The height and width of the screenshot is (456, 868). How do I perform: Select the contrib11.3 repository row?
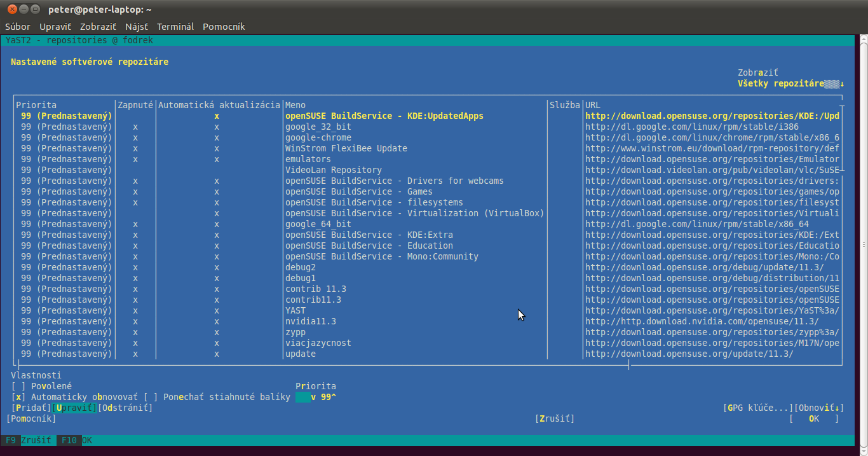click(x=428, y=300)
